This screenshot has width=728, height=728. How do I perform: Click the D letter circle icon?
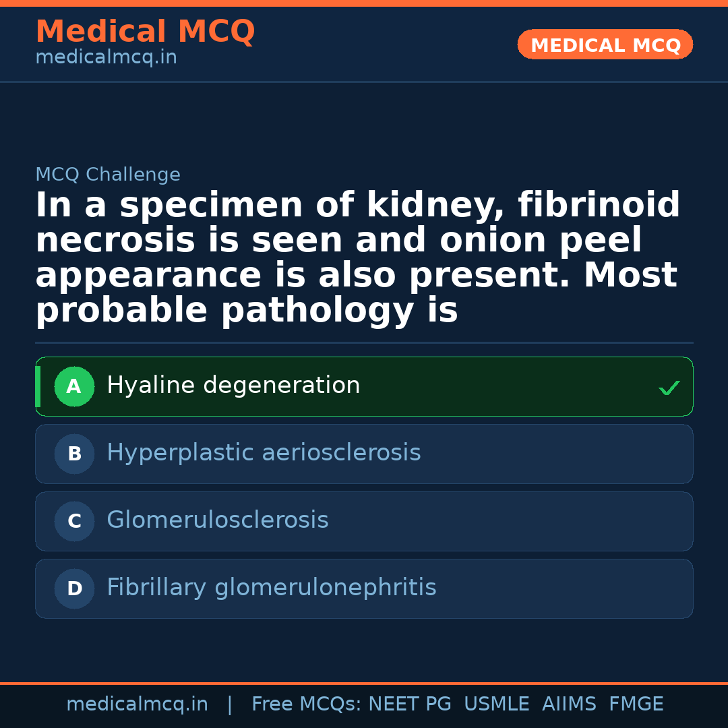[74, 589]
